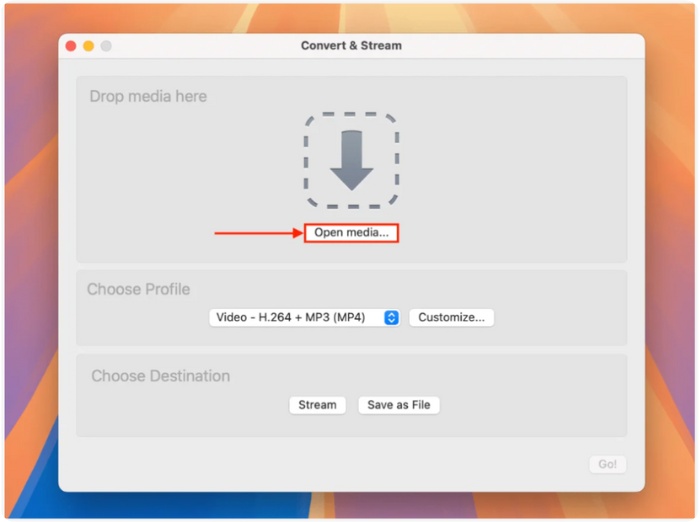Click the Customize... button
The image size is (700, 522).
coord(451,318)
